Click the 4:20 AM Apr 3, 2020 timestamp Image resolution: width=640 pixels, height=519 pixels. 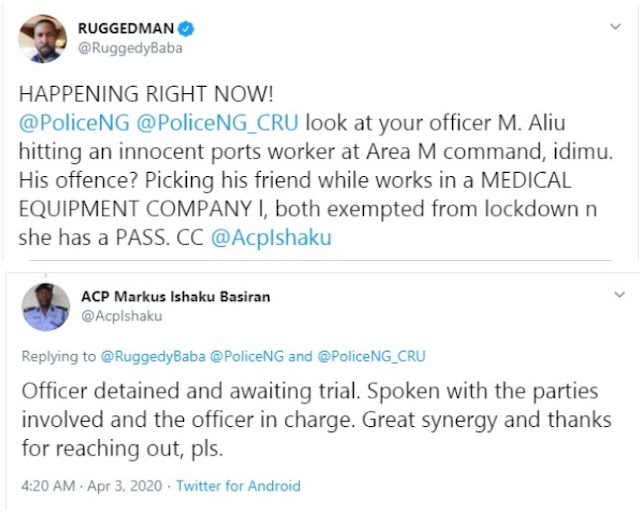(x=92, y=486)
